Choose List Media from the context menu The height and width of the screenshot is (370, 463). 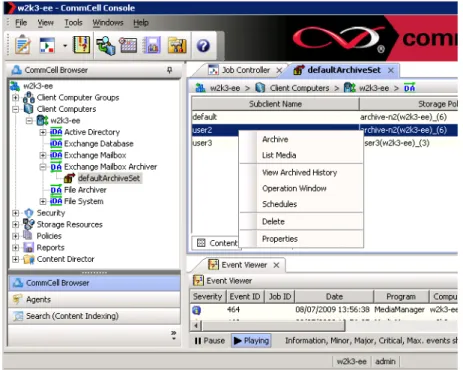coord(279,155)
